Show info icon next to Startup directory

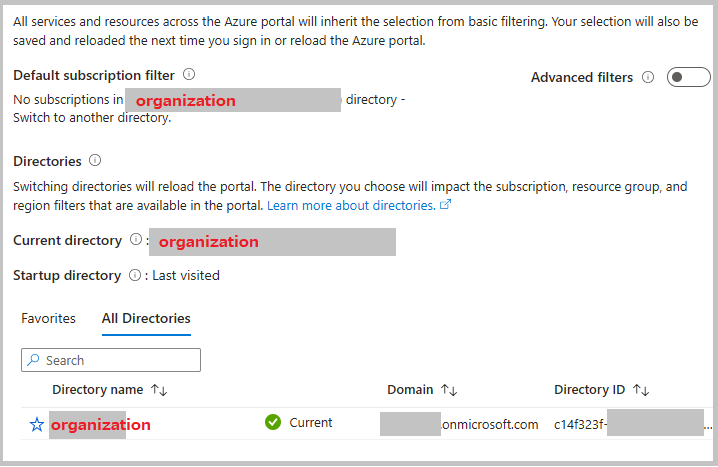[x=135, y=275]
